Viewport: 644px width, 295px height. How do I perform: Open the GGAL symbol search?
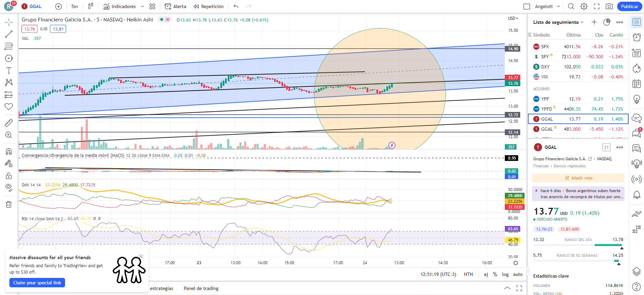(32, 6)
